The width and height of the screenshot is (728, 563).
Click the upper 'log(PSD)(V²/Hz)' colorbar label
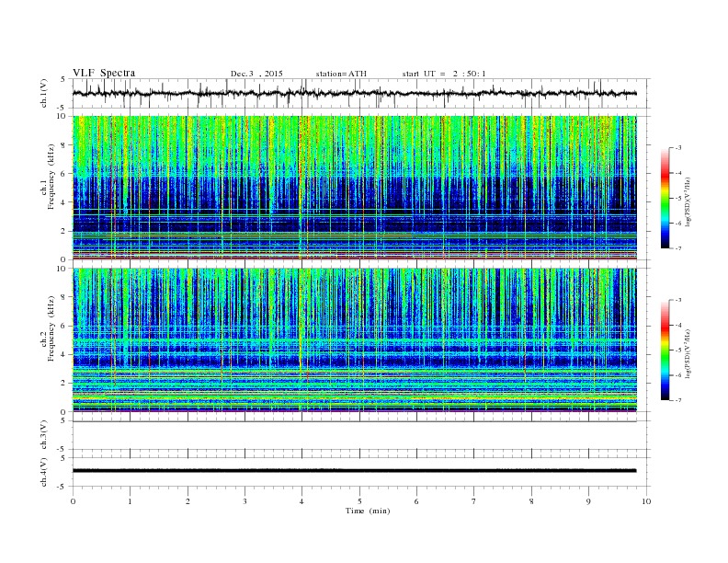pyautogui.click(x=688, y=202)
